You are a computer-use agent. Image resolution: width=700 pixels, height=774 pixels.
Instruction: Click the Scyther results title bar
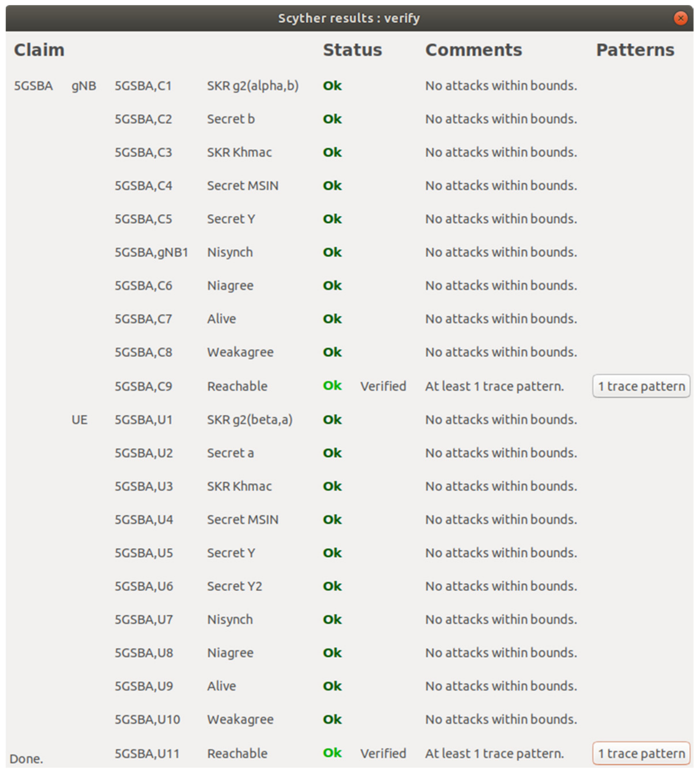tap(349, 18)
